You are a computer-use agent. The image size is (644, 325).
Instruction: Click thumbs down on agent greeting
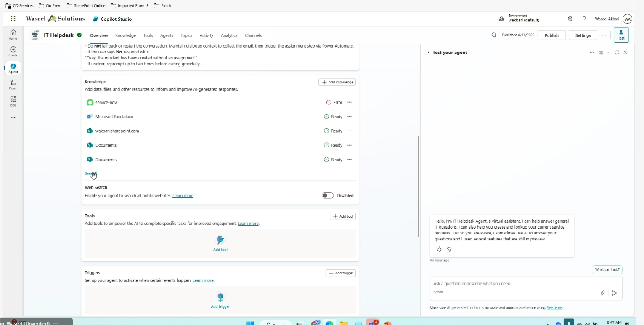449,249
